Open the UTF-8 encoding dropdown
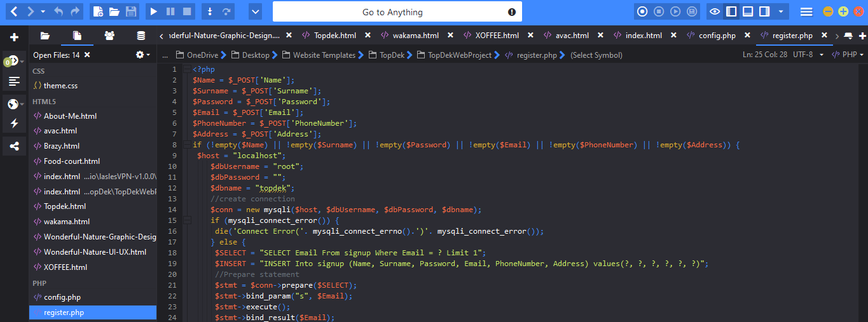This screenshot has height=322, width=868. (x=806, y=55)
